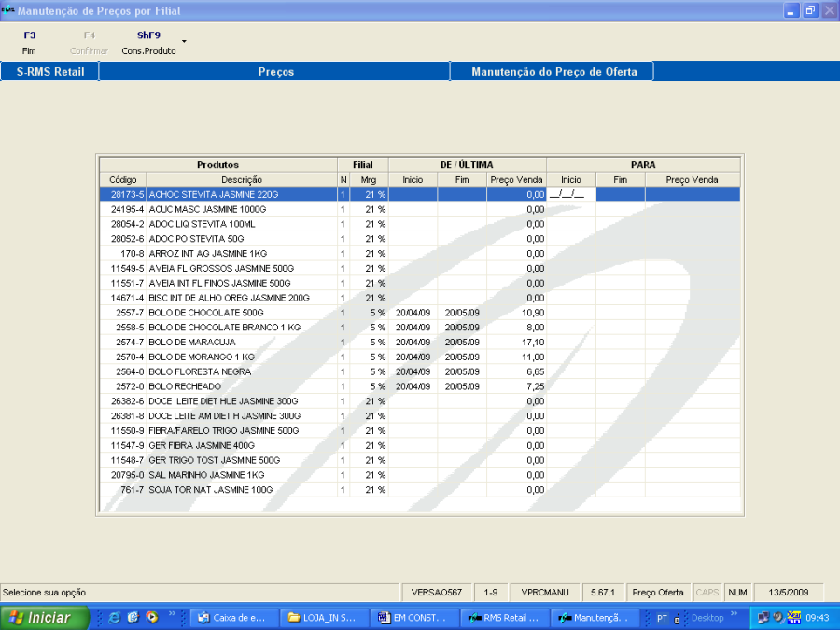Open the Windows Iniciar start button
Image resolution: width=840 pixels, height=630 pixels.
pos(44,618)
